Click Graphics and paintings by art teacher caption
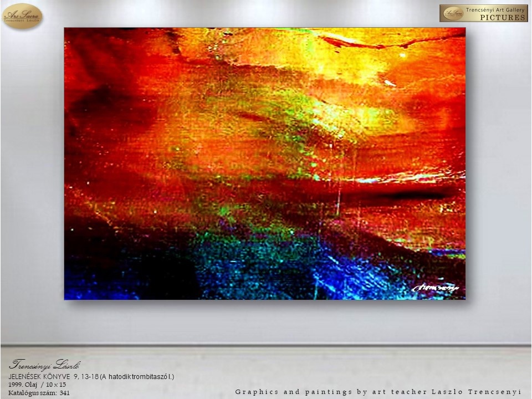532x399 pixels. (378, 392)
